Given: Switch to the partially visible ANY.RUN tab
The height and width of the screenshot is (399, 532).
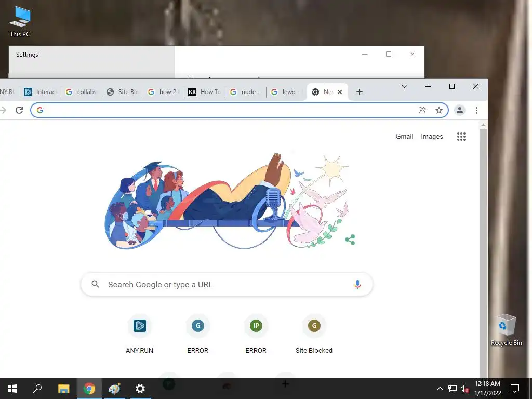Looking at the screenshot, I should point(8,92).
